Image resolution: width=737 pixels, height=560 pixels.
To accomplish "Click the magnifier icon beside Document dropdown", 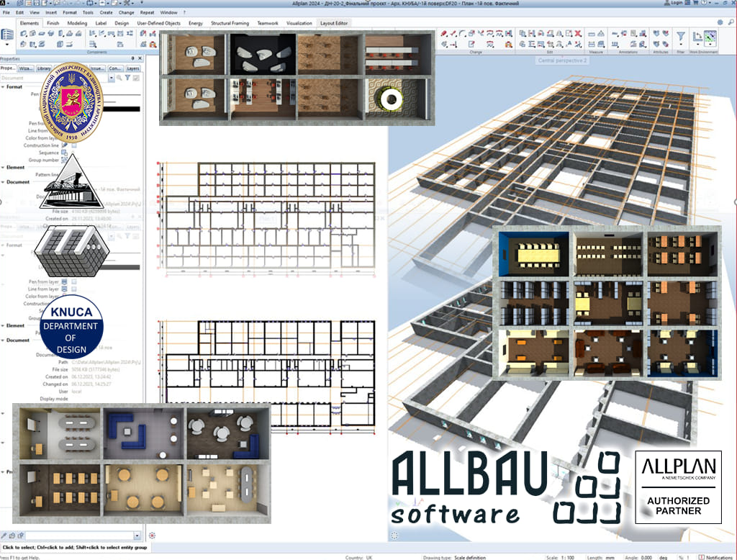I will (x=119, y=78).
